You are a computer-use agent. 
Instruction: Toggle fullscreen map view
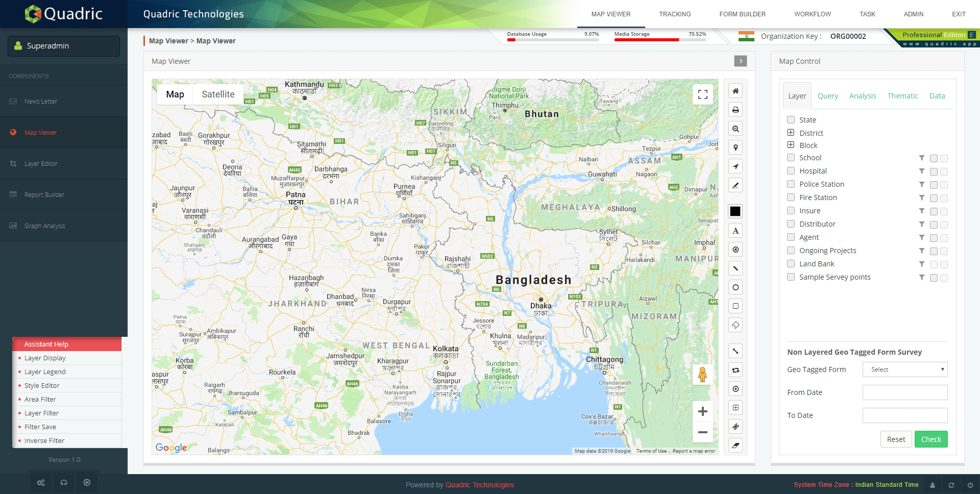(703, 94)
